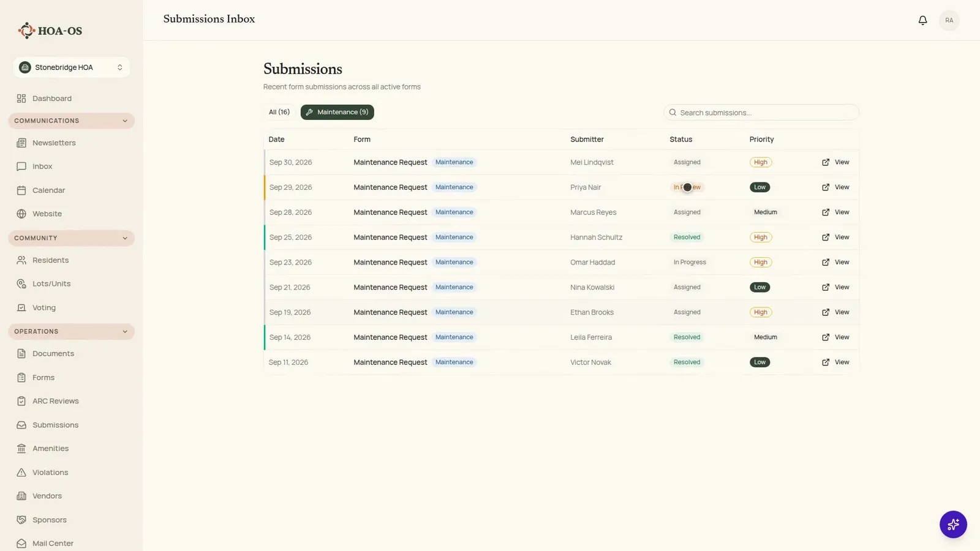This screenshot has height=551, width=980.
Task: Open Amenities in sidebar
Action: [71, 449]
